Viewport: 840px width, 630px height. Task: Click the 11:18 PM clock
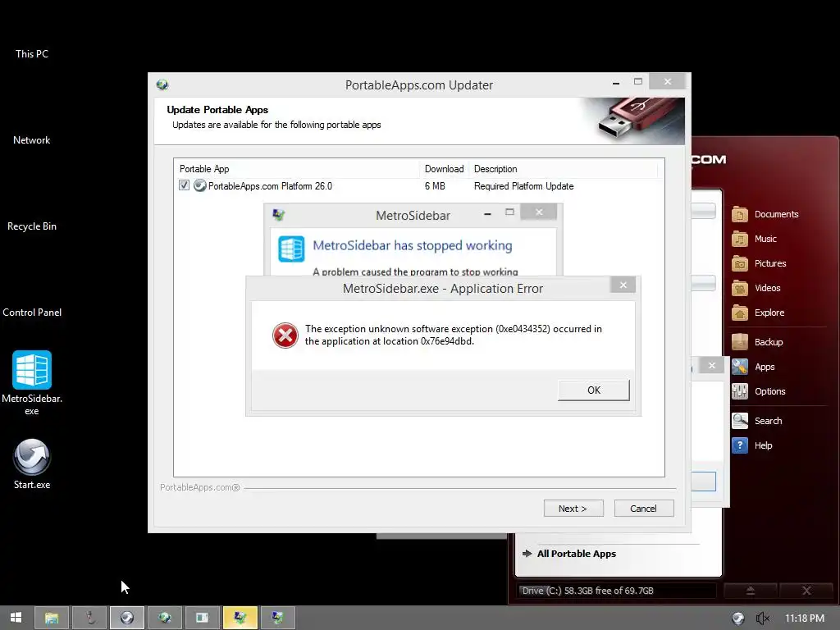pyautogui.click(x=805, y=619)
